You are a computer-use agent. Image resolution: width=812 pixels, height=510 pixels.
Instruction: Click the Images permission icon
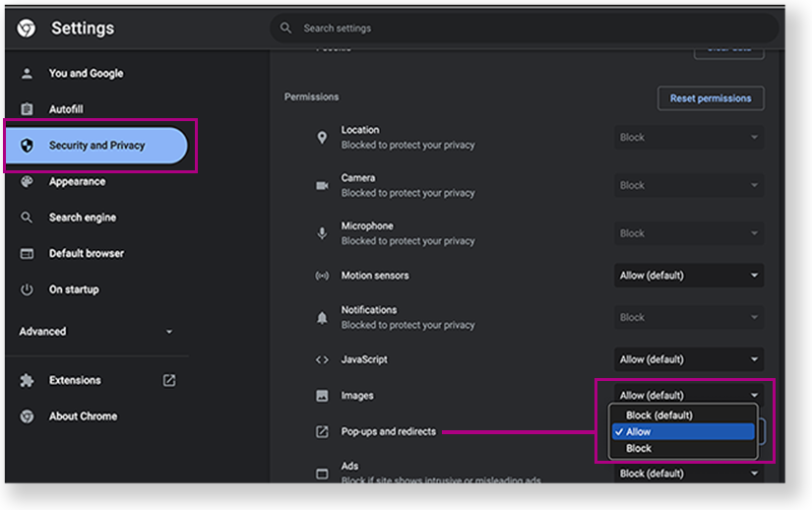pyautogui.click(x=322, y=396)
